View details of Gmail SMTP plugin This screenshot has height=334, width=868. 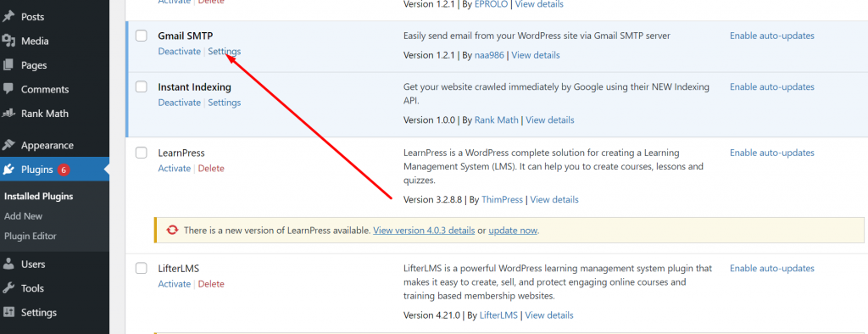coord(536,55)
